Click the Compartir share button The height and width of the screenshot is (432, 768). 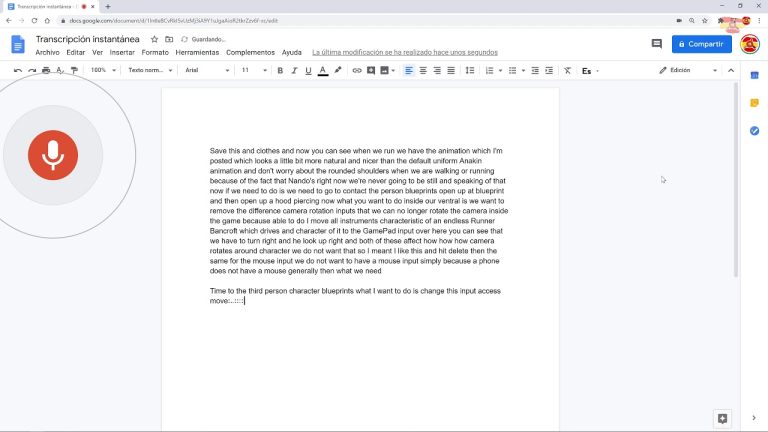tap(701, 44)
